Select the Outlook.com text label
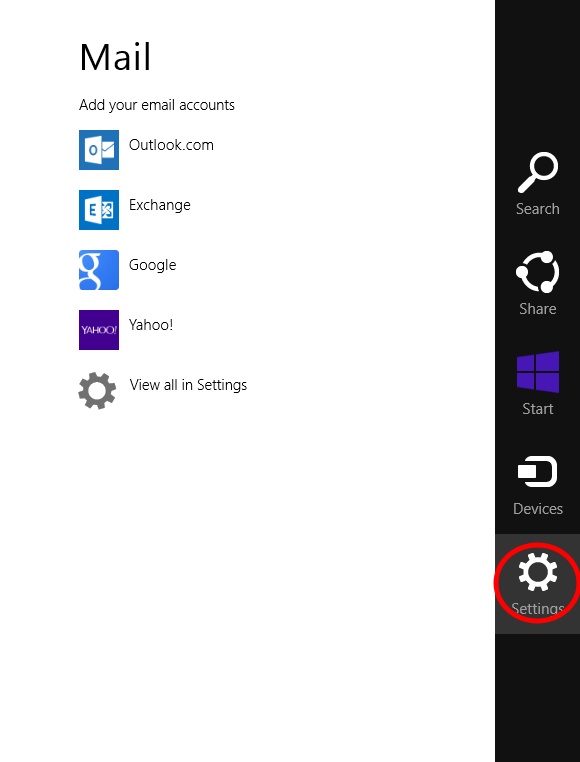This screenshot has width=580, height=762. click(171, 145)
